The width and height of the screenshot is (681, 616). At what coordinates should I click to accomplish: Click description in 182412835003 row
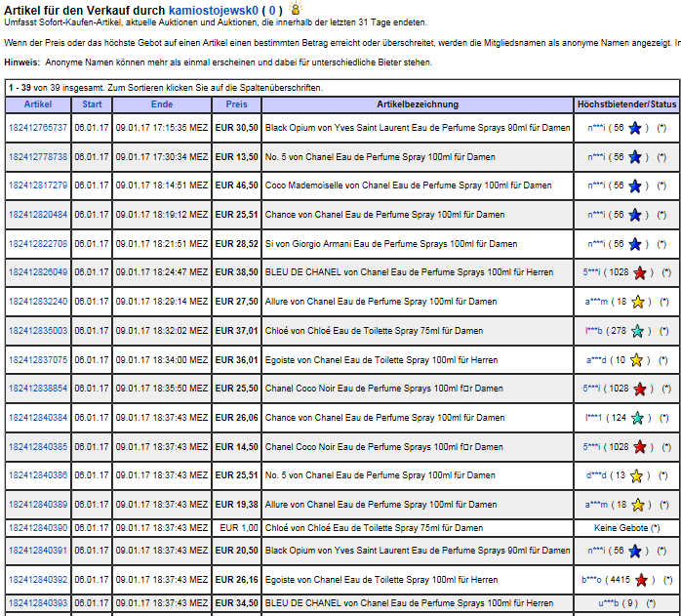click(x=374, y=331)
